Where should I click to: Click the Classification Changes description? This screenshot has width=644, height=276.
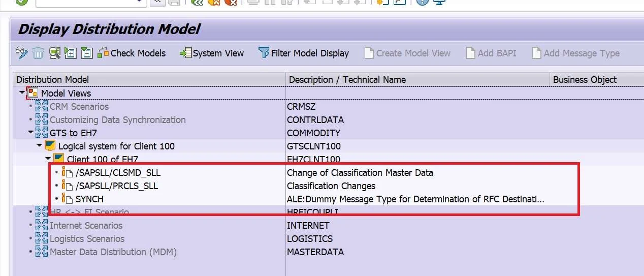pyautogui.click(x=331, y=186)
